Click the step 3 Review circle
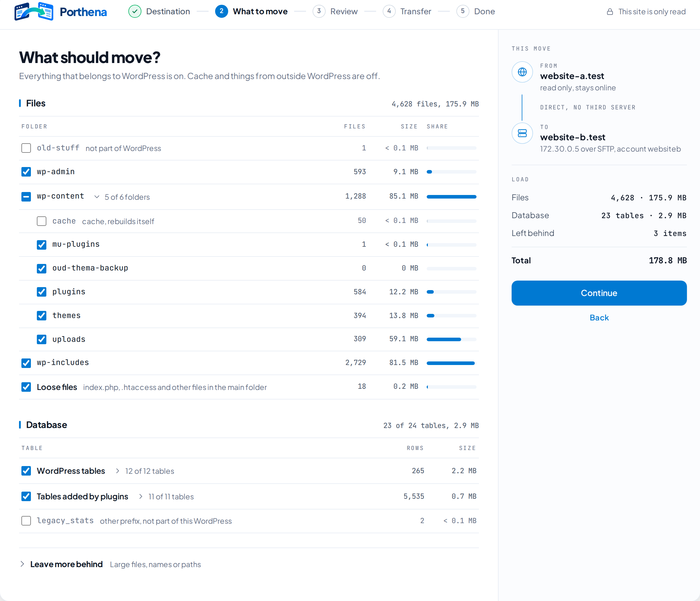700x601 pixels. click(319, 12)
